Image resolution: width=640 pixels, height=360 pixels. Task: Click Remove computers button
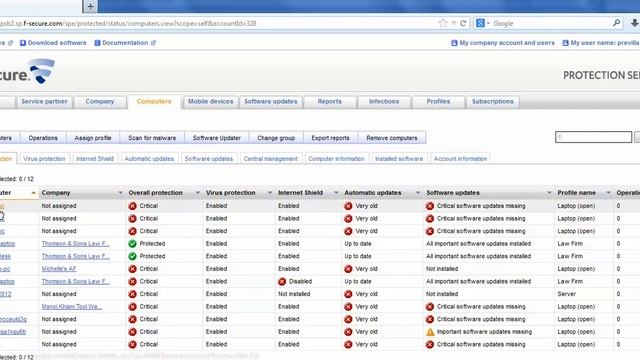tap(392, 138)
